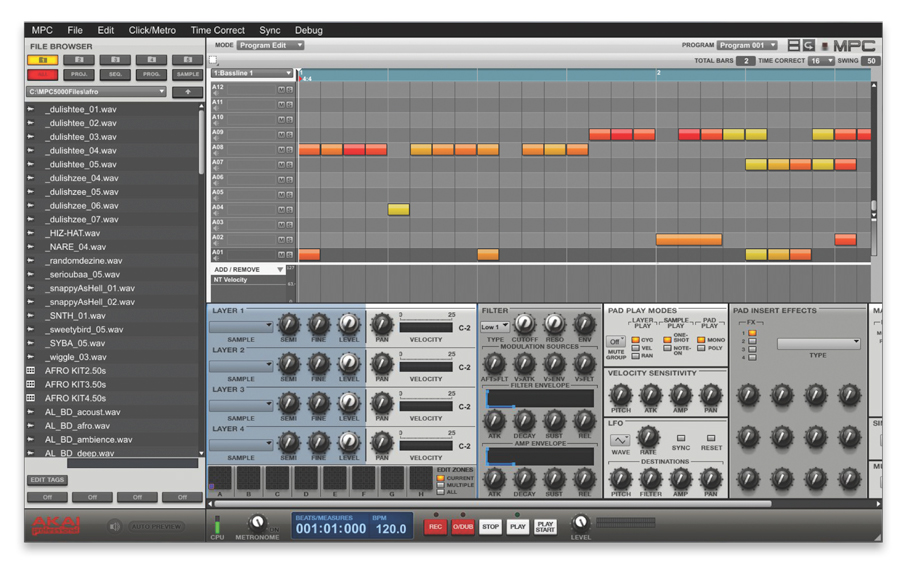Image resolution: width=900 pixels, height=563 pixels.
Task: Open Time Correct value dropdown
Action: (821, 61)
